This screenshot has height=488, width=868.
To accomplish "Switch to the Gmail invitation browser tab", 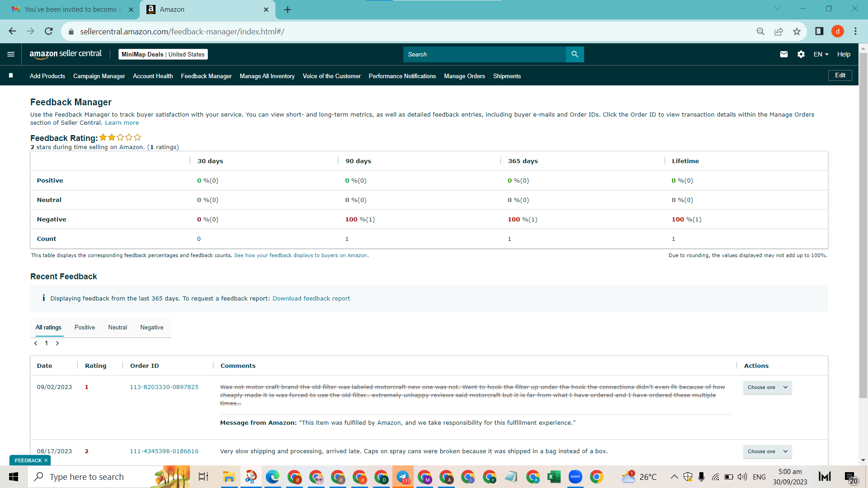I will pyautogui.click(x=72, y=9).
